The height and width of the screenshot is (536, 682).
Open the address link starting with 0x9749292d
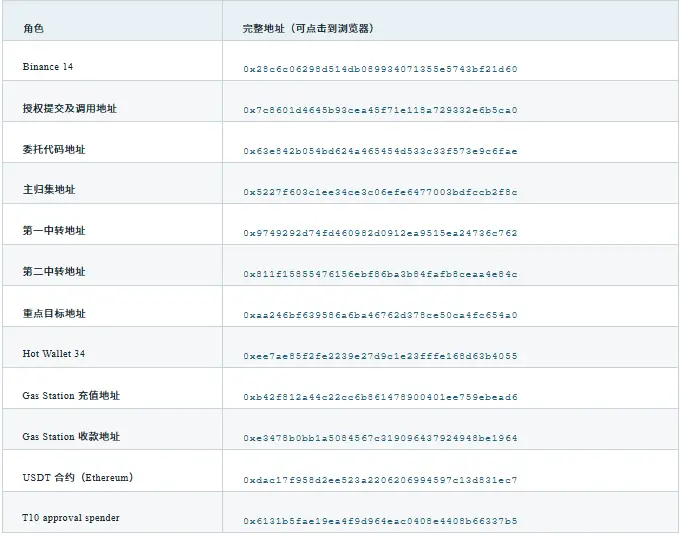380,233
